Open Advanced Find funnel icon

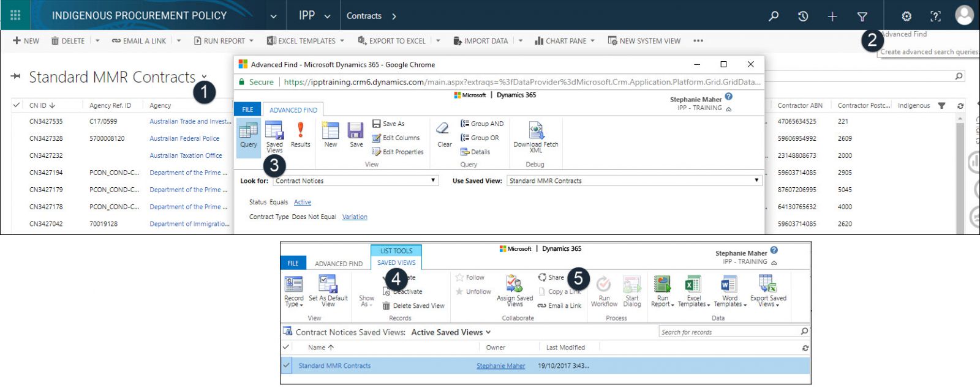click(862, 17)
